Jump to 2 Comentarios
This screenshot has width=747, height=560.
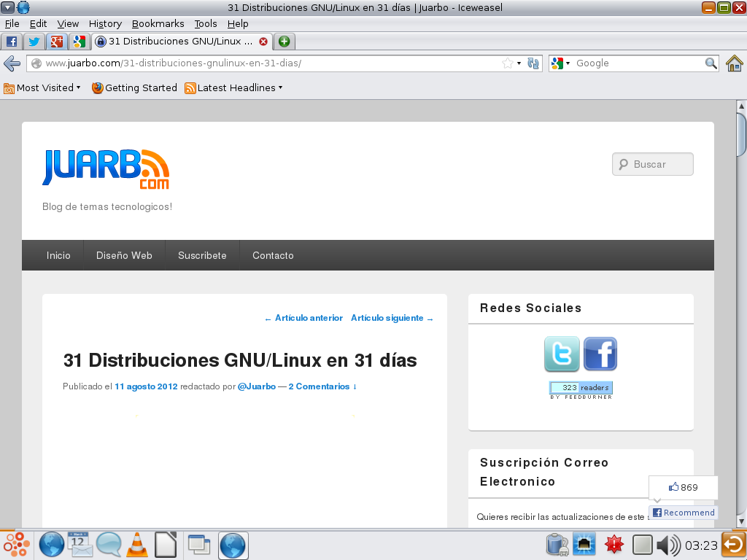(322, 386)
